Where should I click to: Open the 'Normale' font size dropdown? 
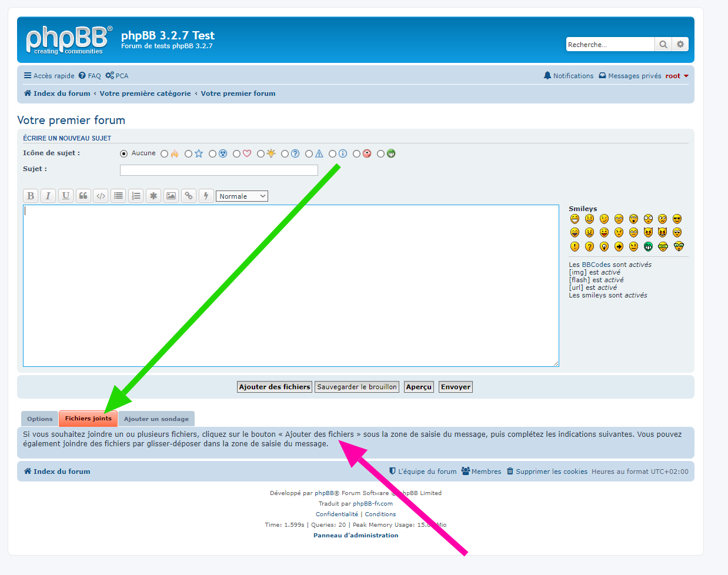[242, 196]
